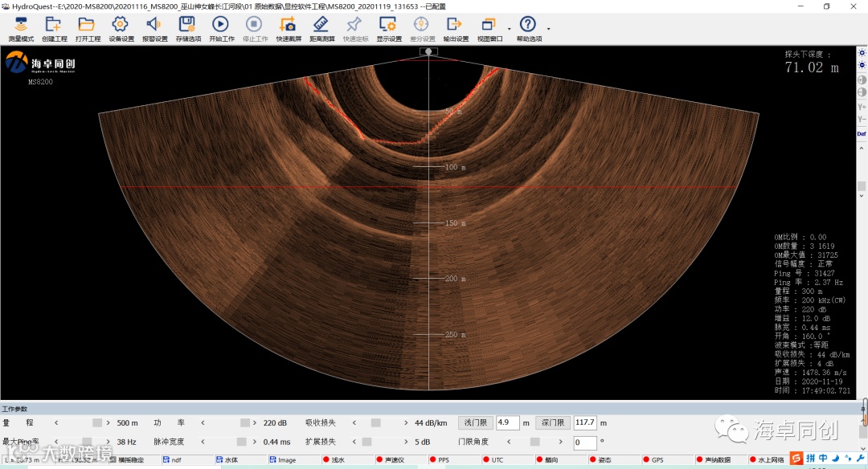Expand the 帮助选项 help options dropdown arrow
The height and width of the screenshot is (469, 868).
pos(548,29)
